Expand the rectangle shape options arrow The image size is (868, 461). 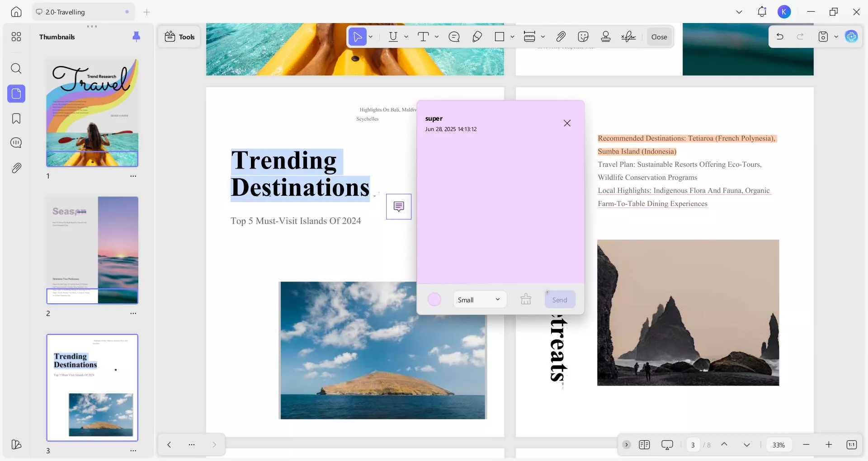(x=512, y=37)
